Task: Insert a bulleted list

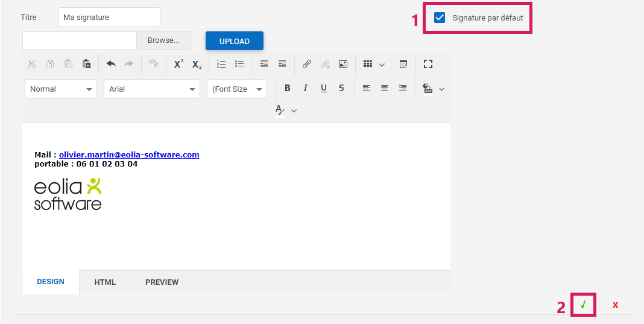Action: 239,64
